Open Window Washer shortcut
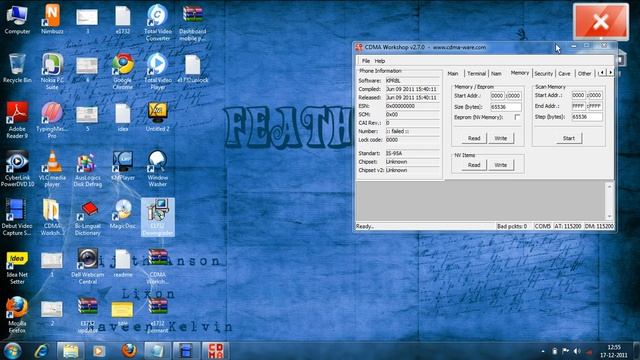The height and width of the screenshot is (360, 640). coord(158,169)
